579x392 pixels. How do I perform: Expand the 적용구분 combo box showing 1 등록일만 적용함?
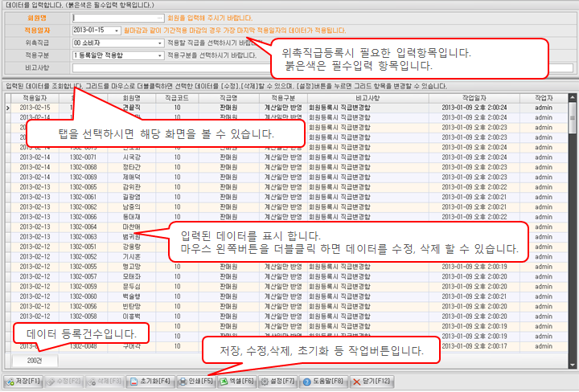(160, 55)
